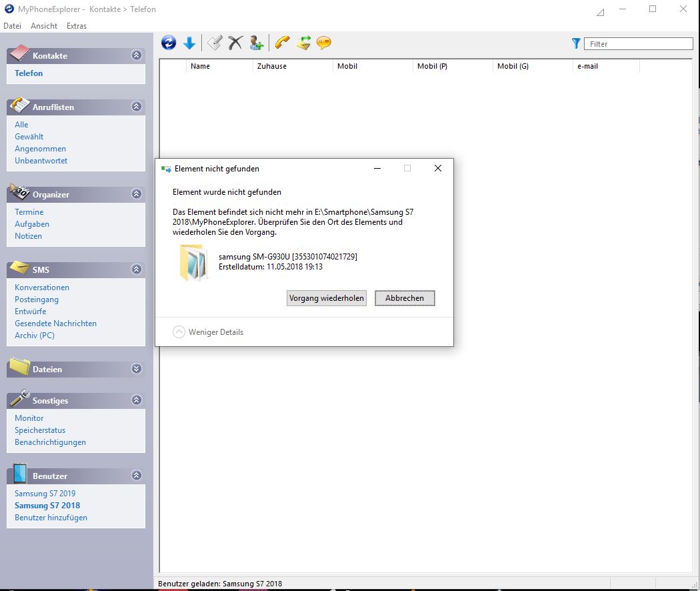Viewport: 700px width, 591px height.
Task: Open Monitor under Sonstiges
Action: 29,418
